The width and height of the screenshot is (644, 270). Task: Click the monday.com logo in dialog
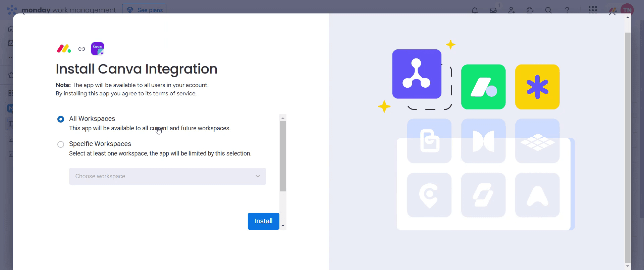(64, 49)
